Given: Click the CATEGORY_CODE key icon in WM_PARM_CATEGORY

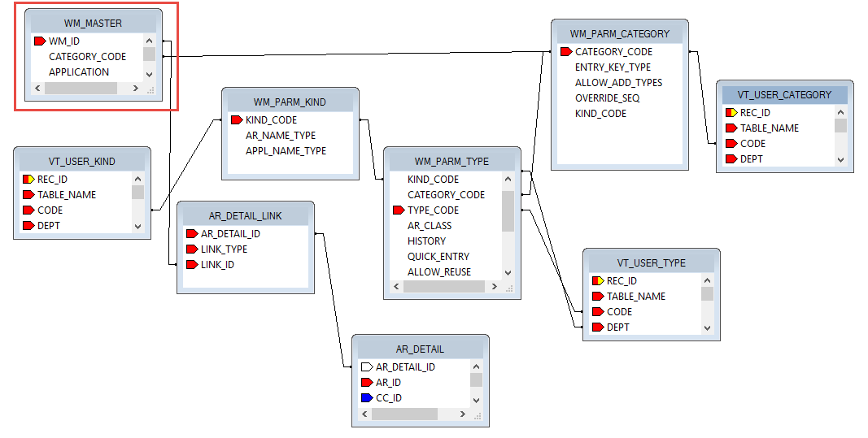Looking at the screenshot, I should 565,52.
